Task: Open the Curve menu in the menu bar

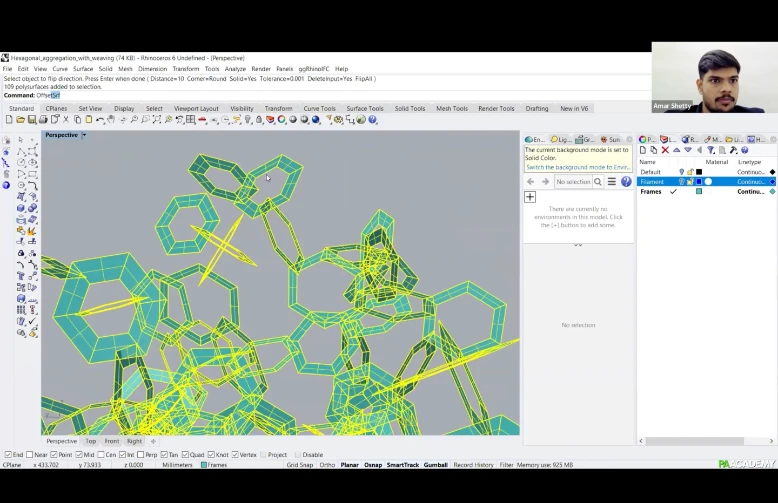Action: (x=59, y=69)
